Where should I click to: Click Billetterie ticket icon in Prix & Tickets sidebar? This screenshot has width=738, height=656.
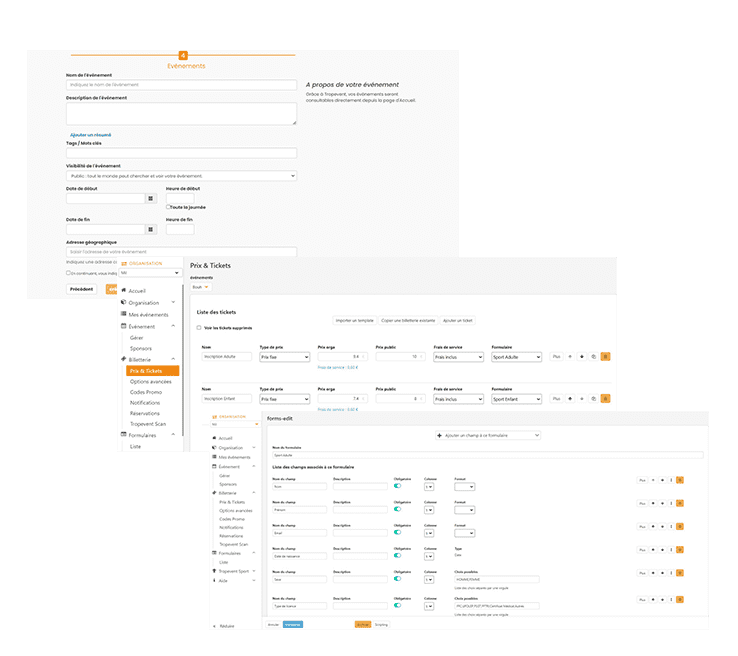coord(124,359)
